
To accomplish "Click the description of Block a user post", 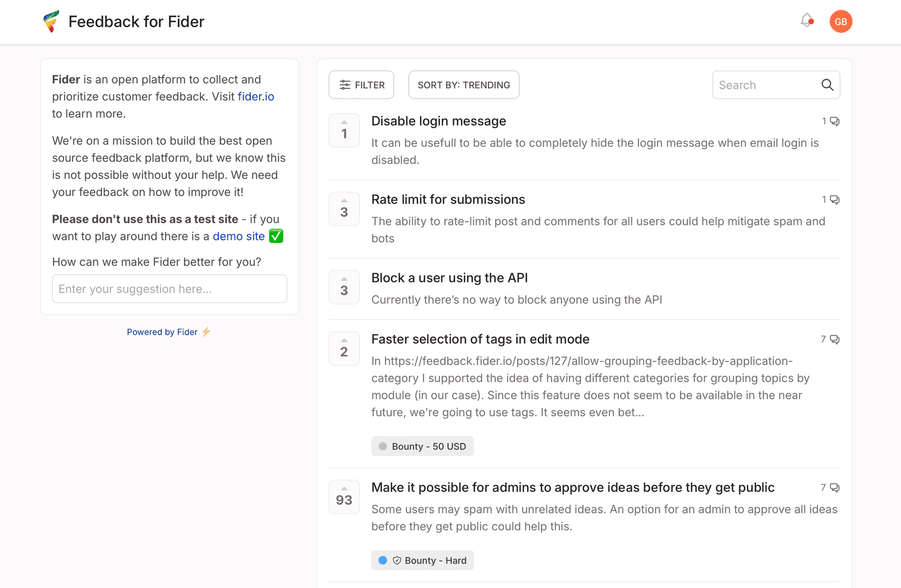I will pos(517,300).
